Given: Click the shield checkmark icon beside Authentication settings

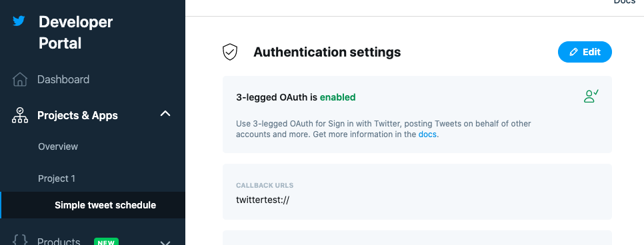Looking at the screenshot, I should (x=230, y=52).
